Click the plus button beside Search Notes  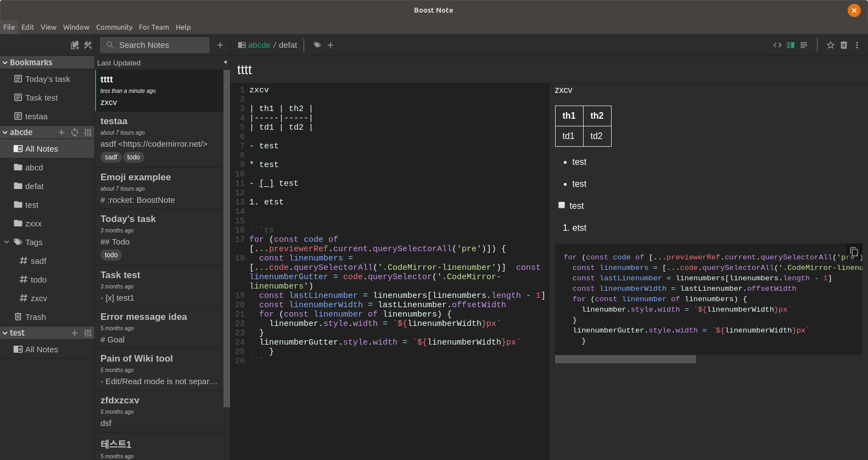tap(220, 45)
